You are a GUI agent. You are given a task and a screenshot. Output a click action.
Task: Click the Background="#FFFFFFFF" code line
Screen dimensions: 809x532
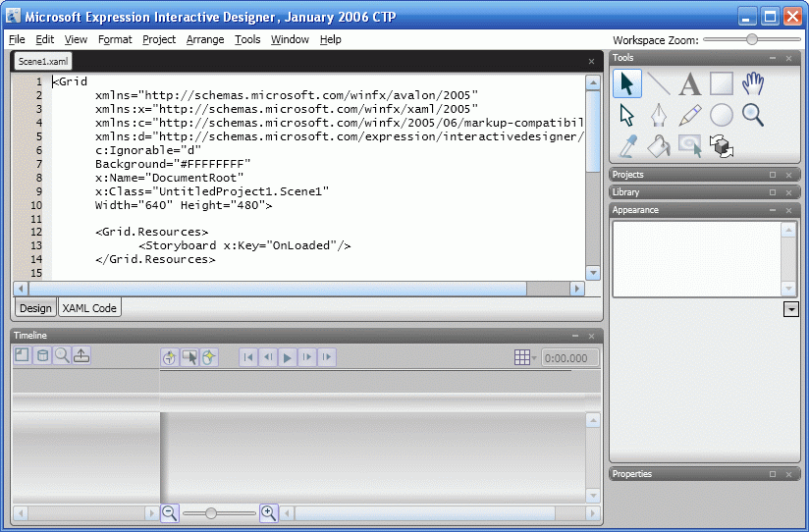coord(173,164)
